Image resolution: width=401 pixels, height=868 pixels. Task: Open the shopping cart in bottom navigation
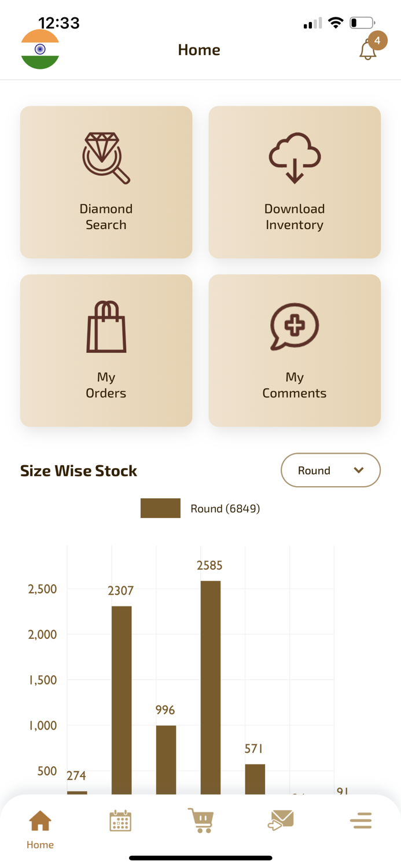[200, 821]
